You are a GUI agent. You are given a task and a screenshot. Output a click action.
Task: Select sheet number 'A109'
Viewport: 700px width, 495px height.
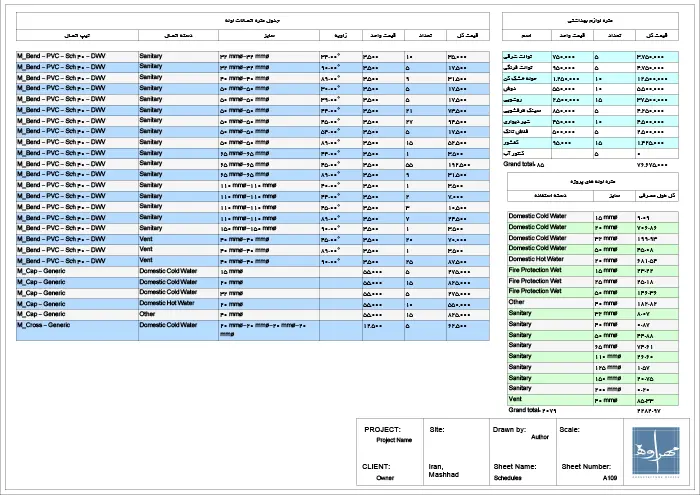(x=610, y=478)
